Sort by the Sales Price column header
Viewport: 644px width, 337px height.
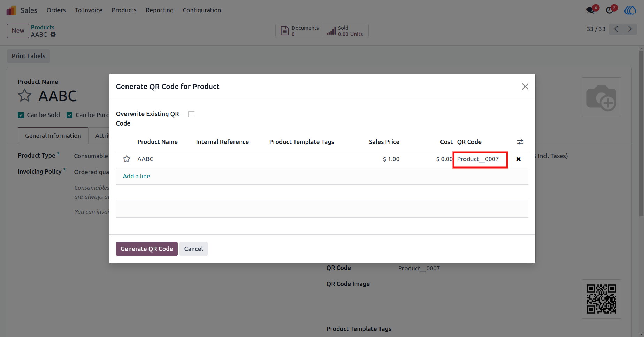point(384,142)
